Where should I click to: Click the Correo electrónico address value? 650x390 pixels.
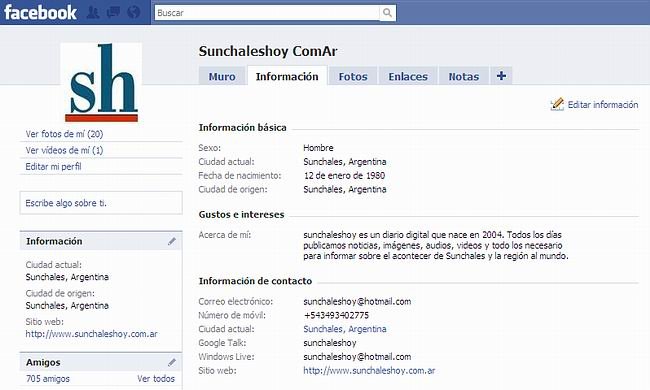(357, 301)
